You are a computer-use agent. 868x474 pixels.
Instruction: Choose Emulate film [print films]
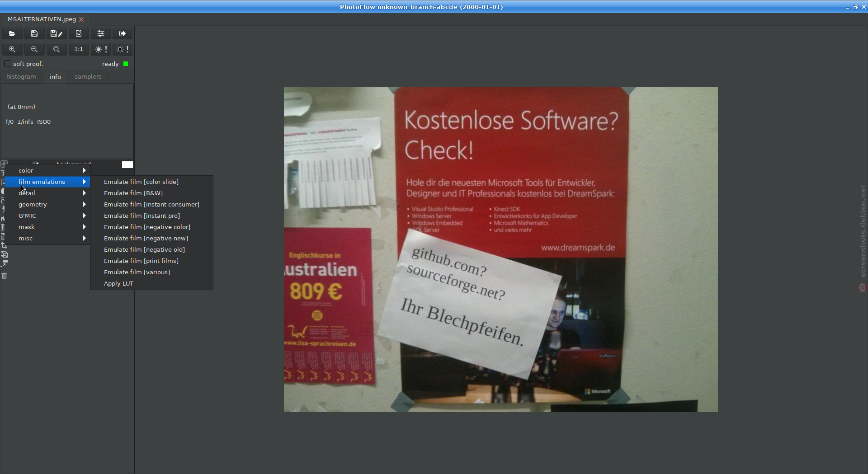[x=151, y=261]
